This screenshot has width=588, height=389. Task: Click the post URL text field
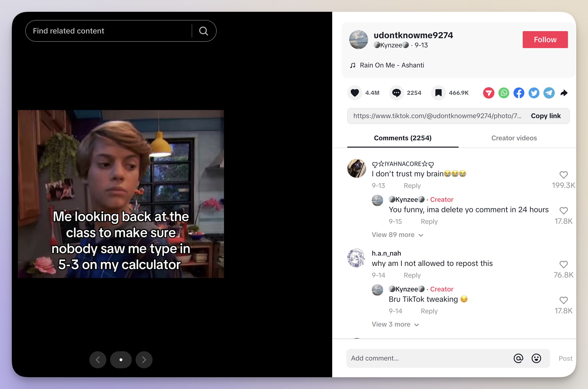pyautogui.click(x=437, y=116)
